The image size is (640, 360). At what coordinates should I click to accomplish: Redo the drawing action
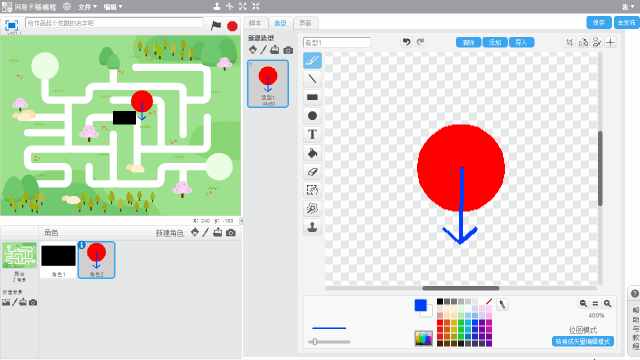pyautogui.click(x=420, y=42)
